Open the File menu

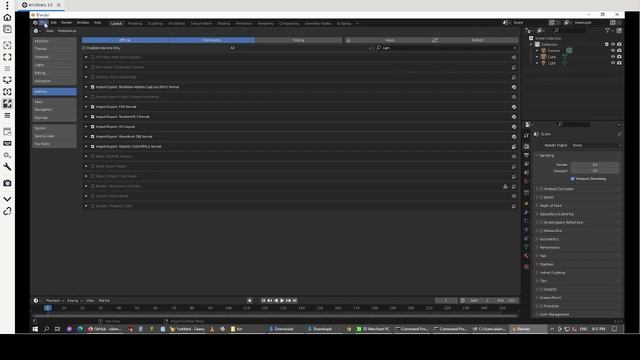43,23
